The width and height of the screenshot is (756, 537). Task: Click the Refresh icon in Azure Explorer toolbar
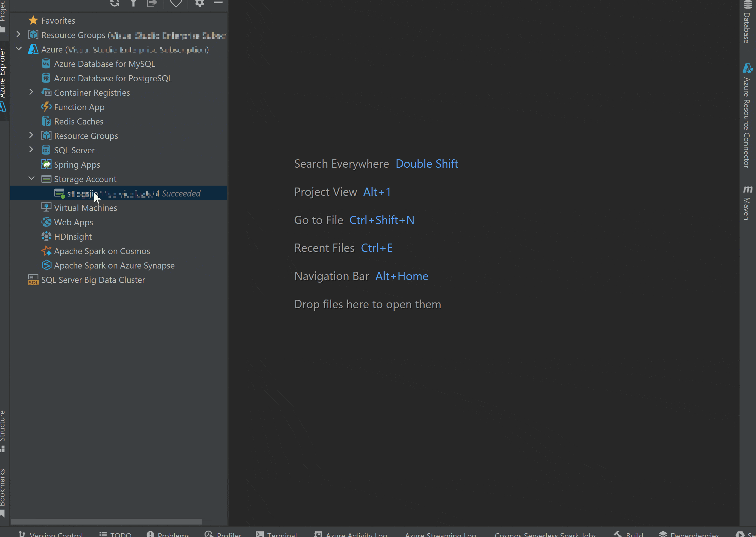[115, 3]
